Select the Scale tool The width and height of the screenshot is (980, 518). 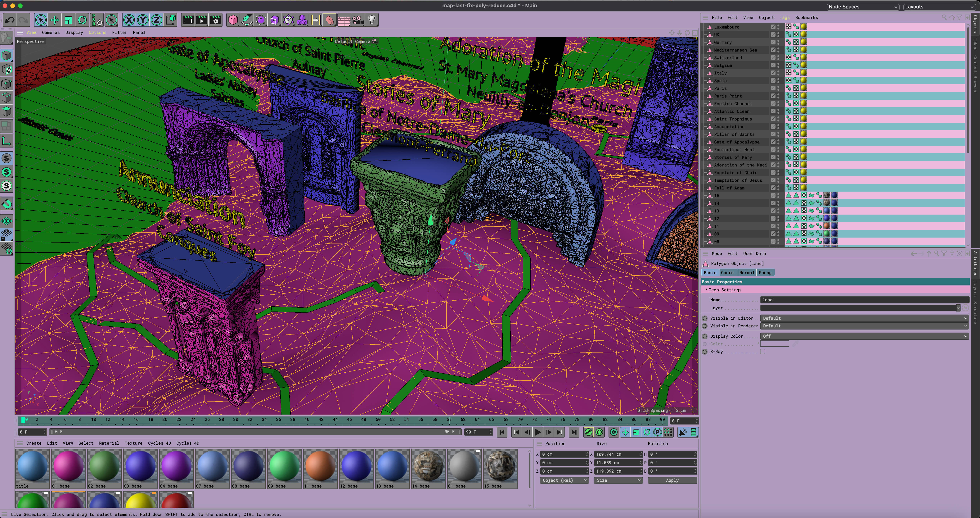[x=69, y=20]
